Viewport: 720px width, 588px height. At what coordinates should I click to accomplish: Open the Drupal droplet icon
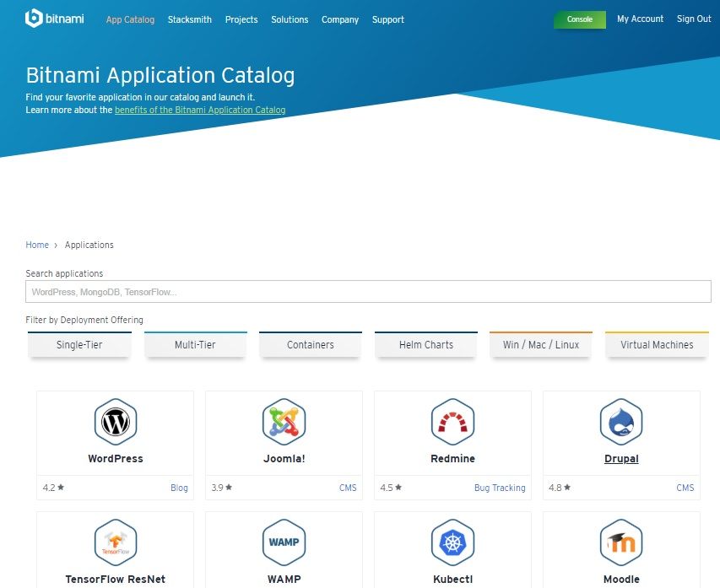(621, 421)
